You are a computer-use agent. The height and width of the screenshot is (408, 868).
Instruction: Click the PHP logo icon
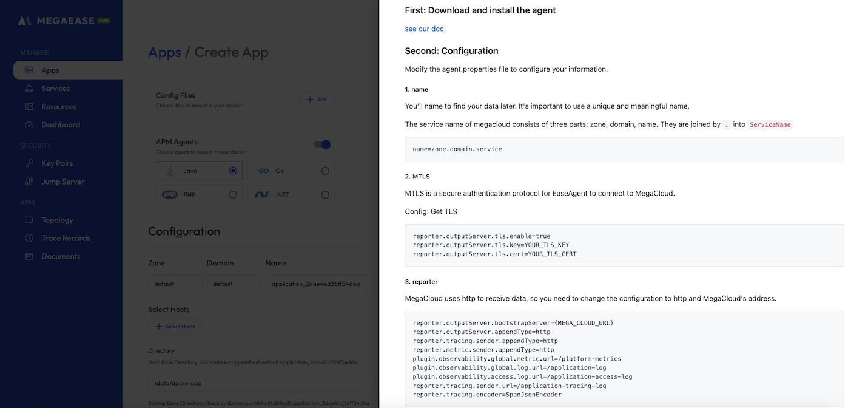(x=170, y=195)
